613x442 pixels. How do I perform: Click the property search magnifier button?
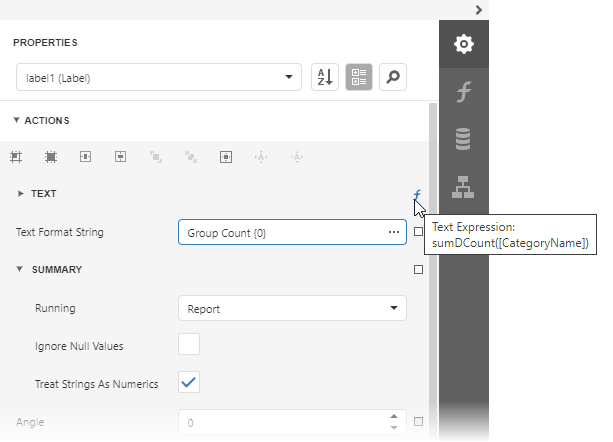click(x=393, y=77)
